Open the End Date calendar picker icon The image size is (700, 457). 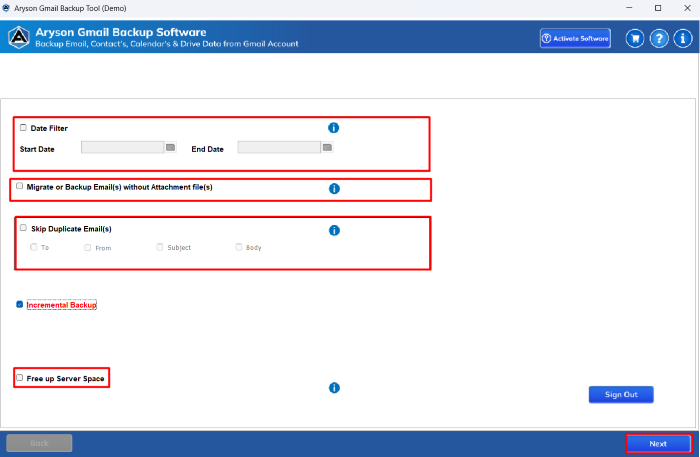tap(327, 147)
